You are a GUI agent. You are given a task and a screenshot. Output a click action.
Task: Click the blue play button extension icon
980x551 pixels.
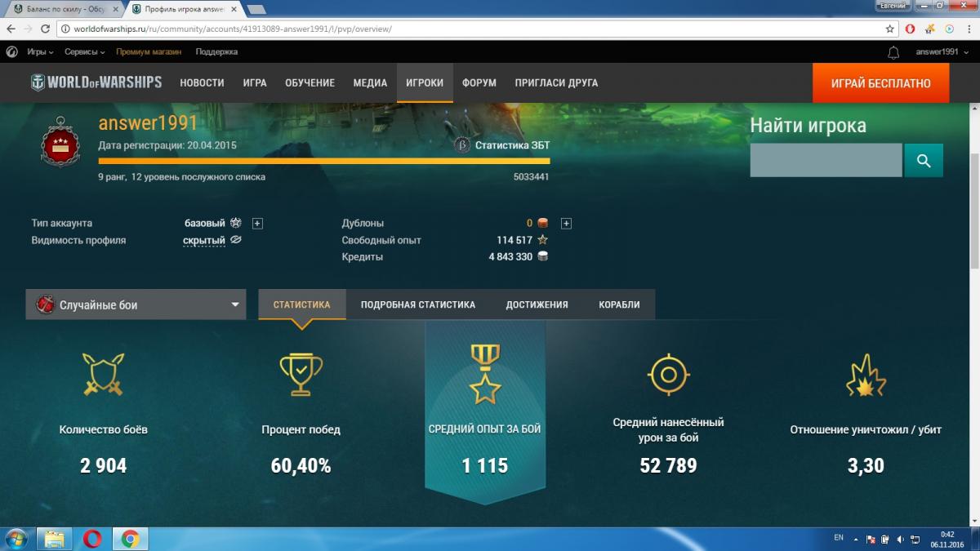coord(950,29)
